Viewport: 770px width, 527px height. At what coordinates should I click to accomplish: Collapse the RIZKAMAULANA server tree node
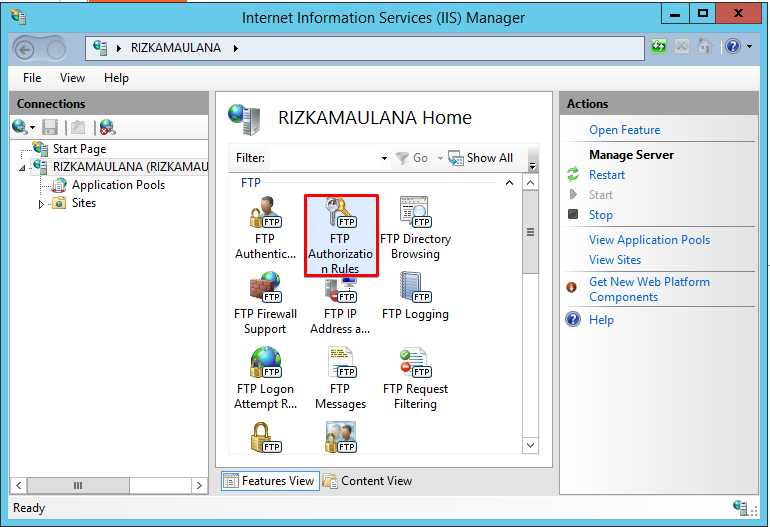[22, 168]
